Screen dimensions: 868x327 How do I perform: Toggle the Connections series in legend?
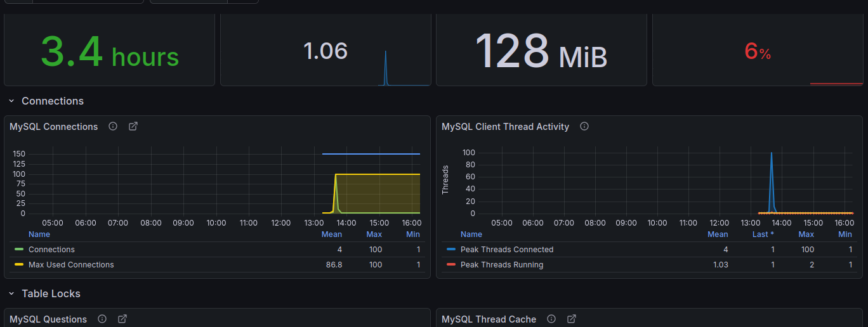tap(51, 250)
